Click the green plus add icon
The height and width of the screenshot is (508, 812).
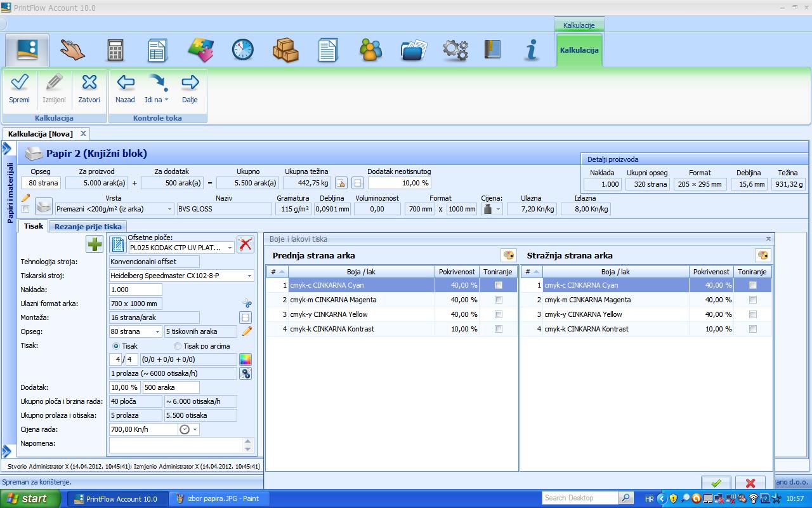[95, 244]
